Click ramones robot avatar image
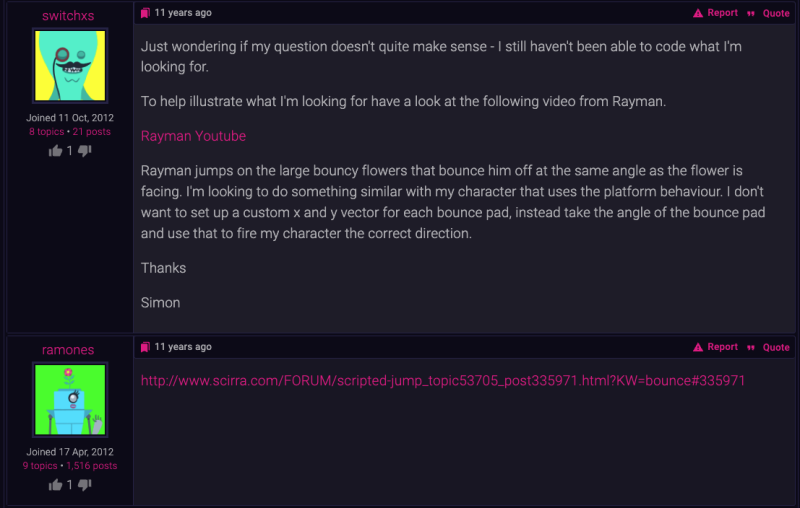This screenshot has width=800, height=508. (x=70, y=400)
